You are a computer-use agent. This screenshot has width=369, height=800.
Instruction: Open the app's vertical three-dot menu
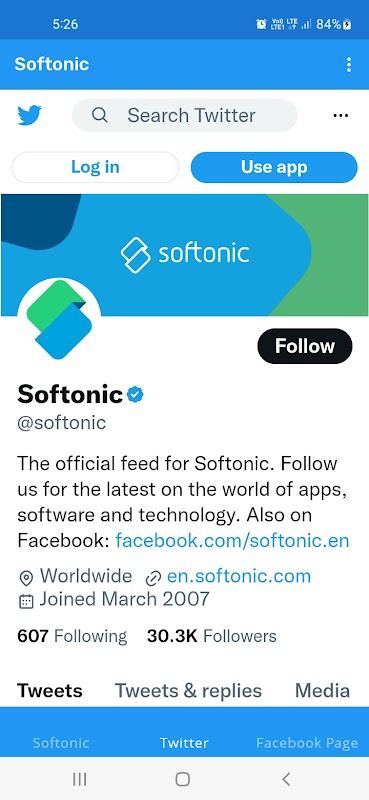tap(349, 64)
